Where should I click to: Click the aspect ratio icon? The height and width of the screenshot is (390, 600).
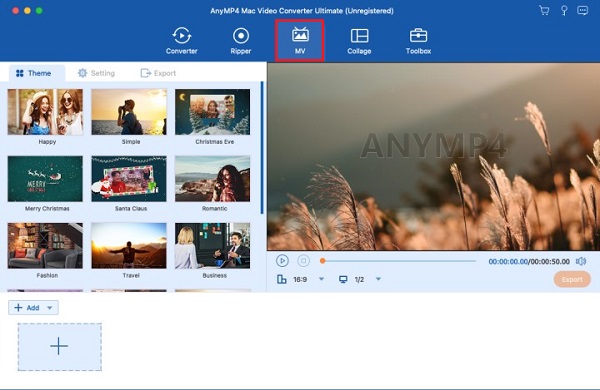click(282, 279)
